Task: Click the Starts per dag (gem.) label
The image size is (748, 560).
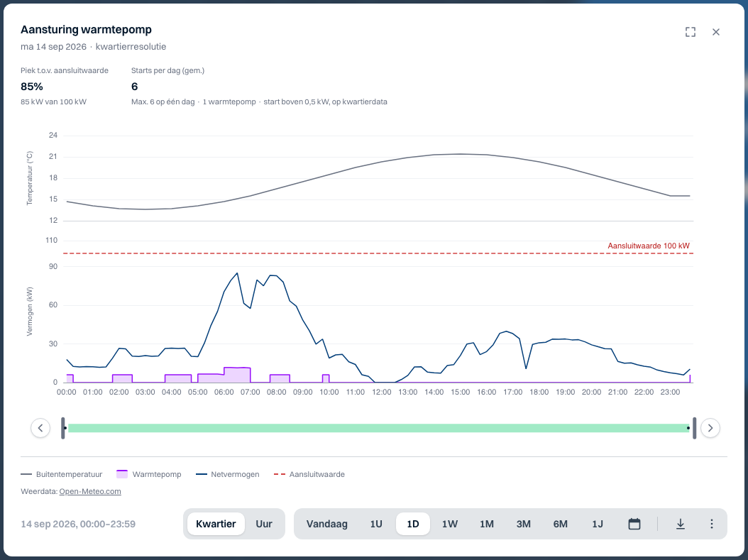Action: (x=168, y=70)
